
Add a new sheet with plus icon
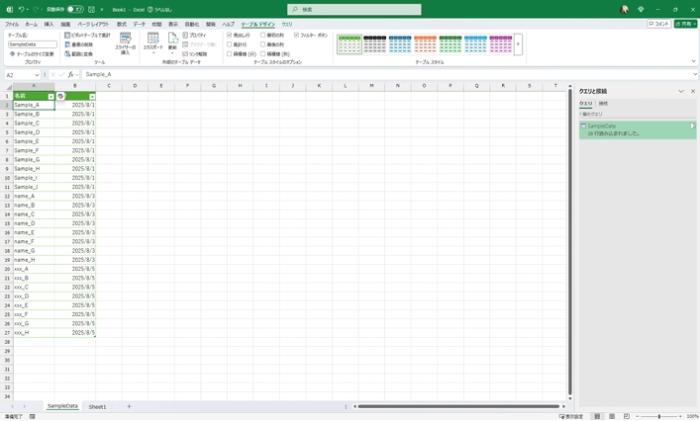[x=128, y=407]
